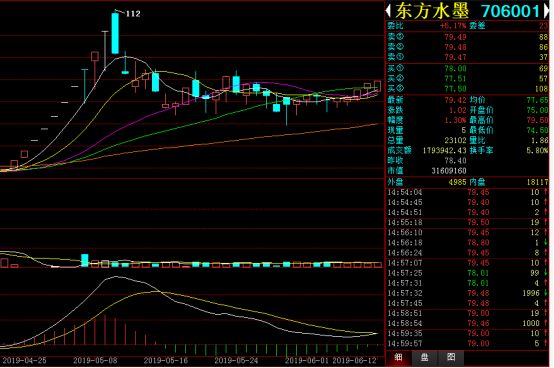This screenshot has width=554, height=368.
Task: Click the top sell order price 79.49
Action: 455,37
